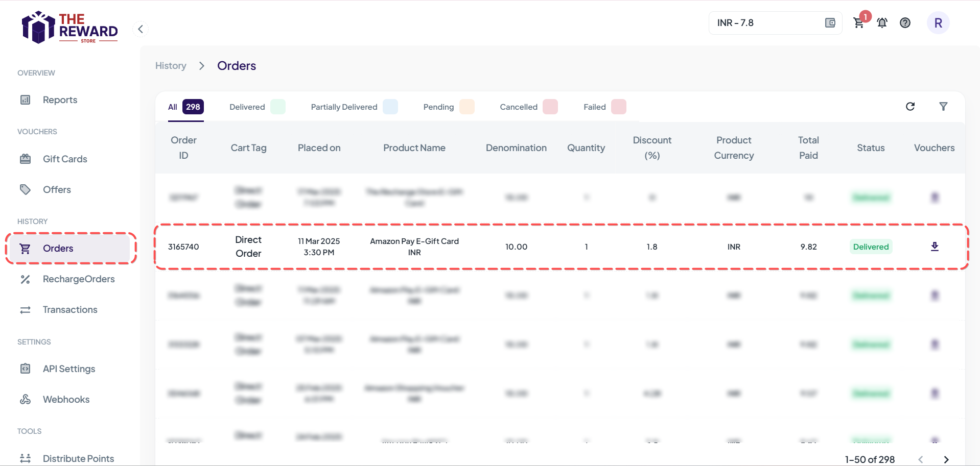Image resolution: width=980 pixels, height=466 pixels.
Task: Open RechargeOrders in the sidebar
Action: (79, 279)
